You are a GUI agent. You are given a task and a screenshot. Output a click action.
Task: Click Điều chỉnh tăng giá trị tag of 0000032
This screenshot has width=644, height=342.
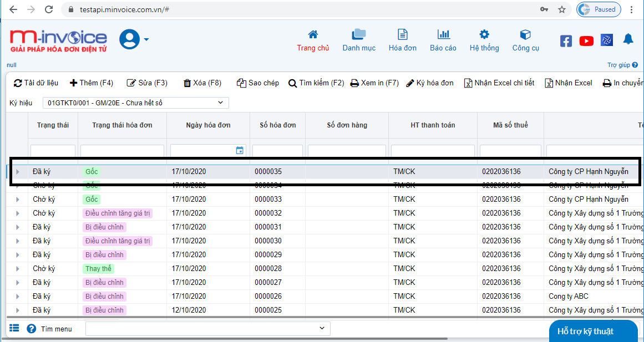pyautogui.click(x=118, y=213)
